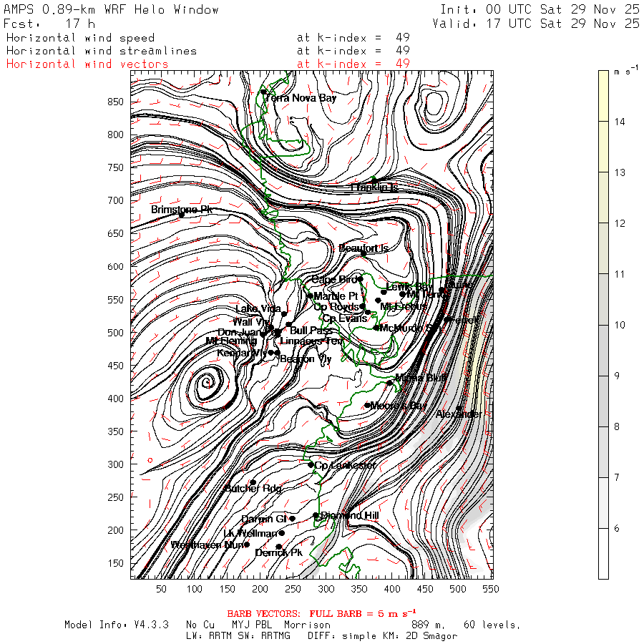Screen dimensions: 644x644
Task: Click the Butcher Rdg station marker
Action: click(253, 482)
